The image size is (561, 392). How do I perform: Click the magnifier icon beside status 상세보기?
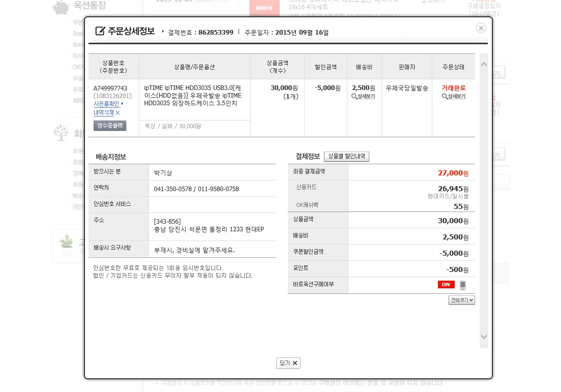[x=444, y=97]
